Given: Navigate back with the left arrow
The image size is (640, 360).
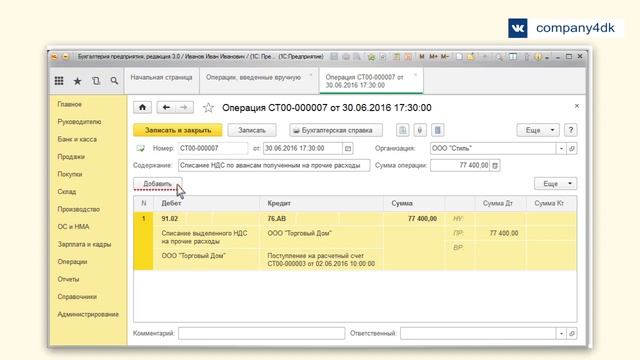Looking at the screenshot, I should pyautogui.click(x=166, y=107).
